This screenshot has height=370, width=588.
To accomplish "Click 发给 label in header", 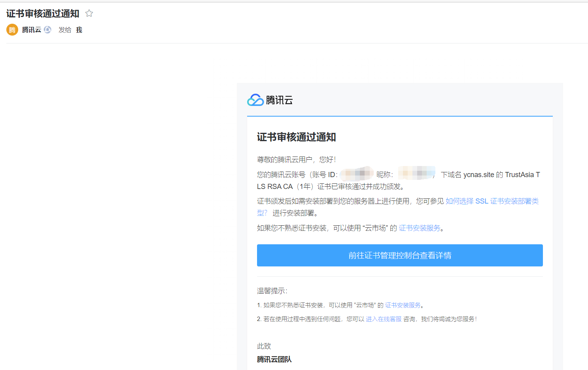I will (65, 30).
